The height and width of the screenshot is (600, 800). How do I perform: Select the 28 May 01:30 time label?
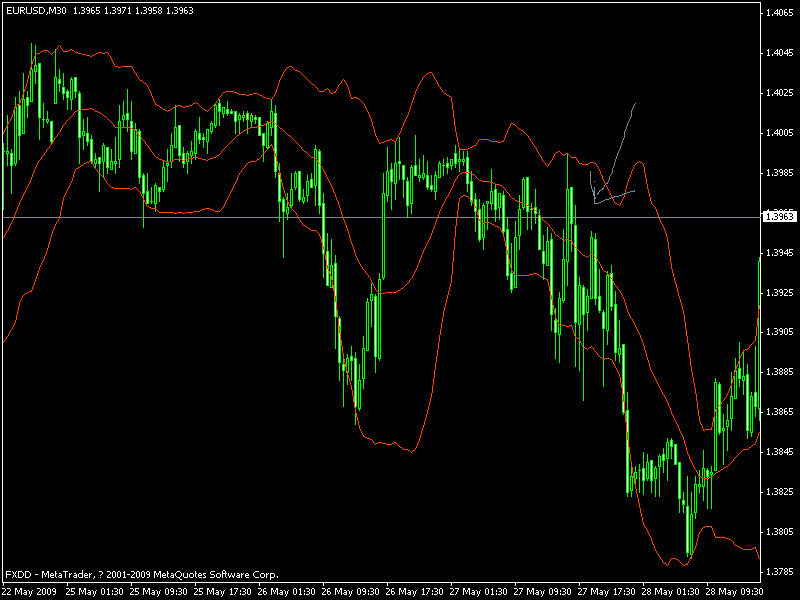point(670,592)
